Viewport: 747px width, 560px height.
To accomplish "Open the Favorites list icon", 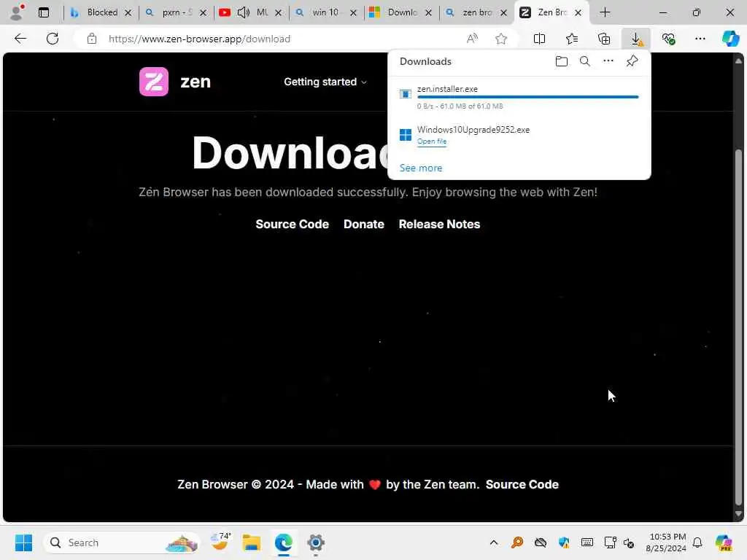I will pyautogui.click(x=572, y=39).
